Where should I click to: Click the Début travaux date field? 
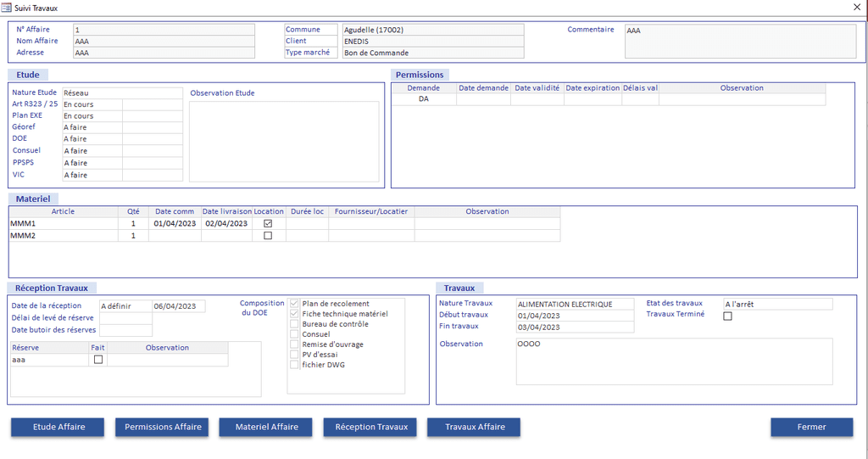click(575, 316)
